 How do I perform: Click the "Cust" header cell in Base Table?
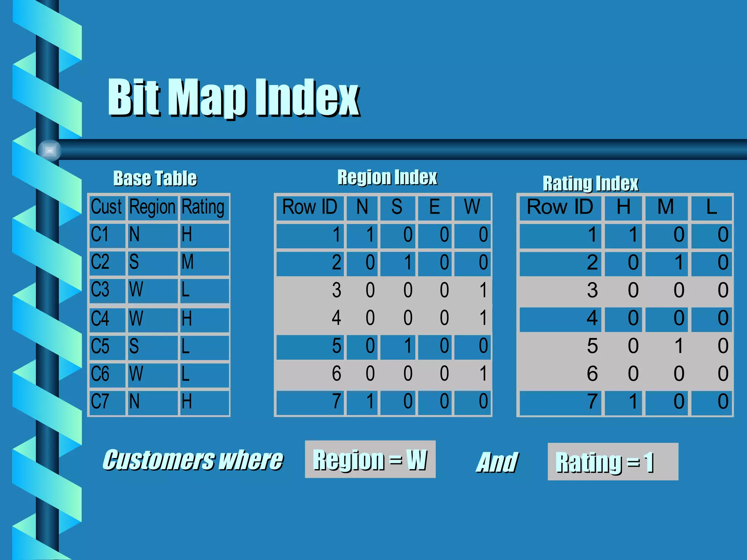108,207
